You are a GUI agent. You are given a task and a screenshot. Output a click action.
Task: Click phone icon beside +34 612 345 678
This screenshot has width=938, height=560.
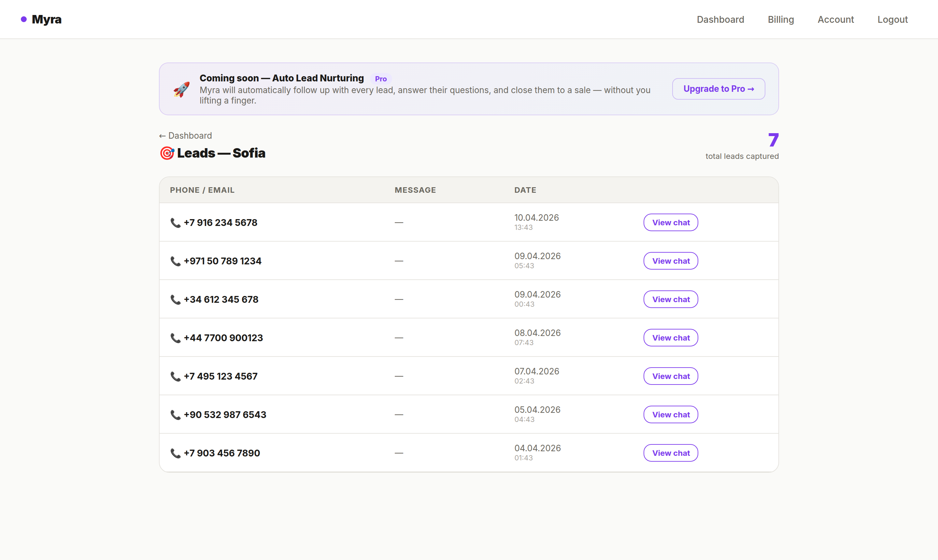tap(176, 300)
